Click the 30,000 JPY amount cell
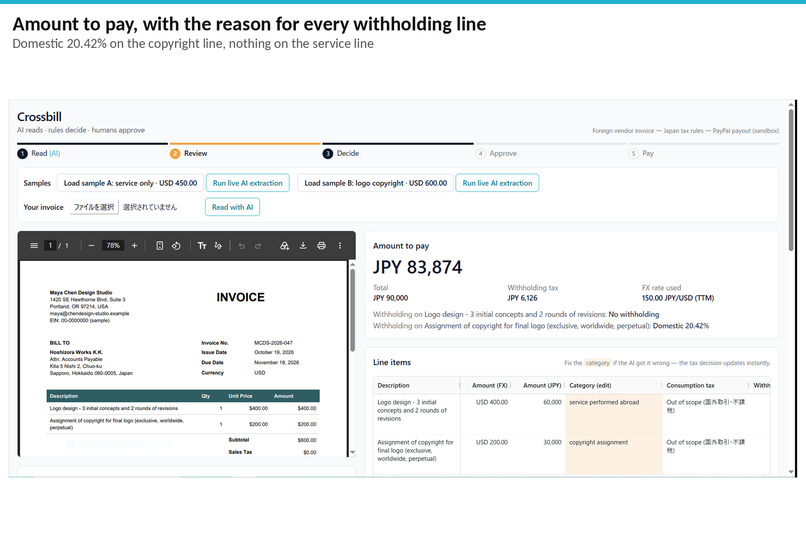Screen dimensions: 806x537 coord(552,442)
